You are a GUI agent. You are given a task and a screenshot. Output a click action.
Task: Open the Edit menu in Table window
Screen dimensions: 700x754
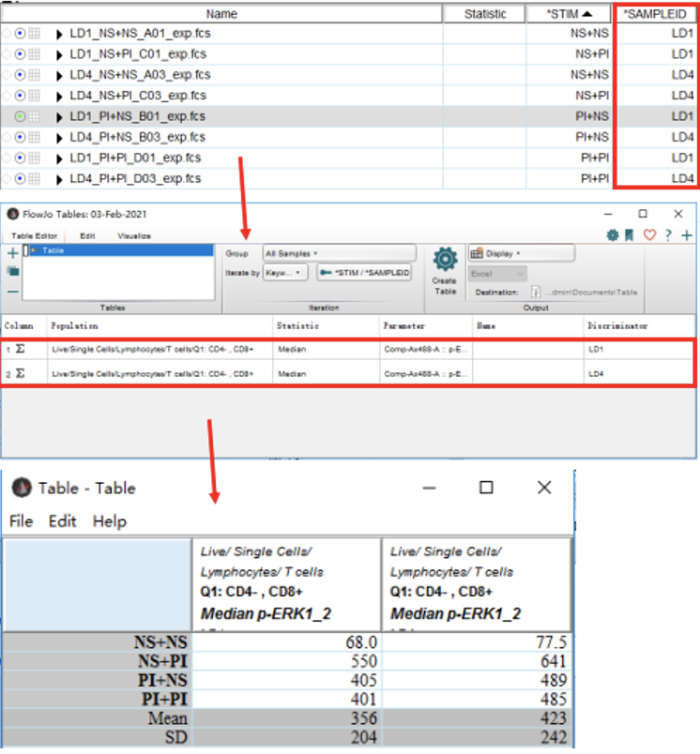(x=62, y=521)
